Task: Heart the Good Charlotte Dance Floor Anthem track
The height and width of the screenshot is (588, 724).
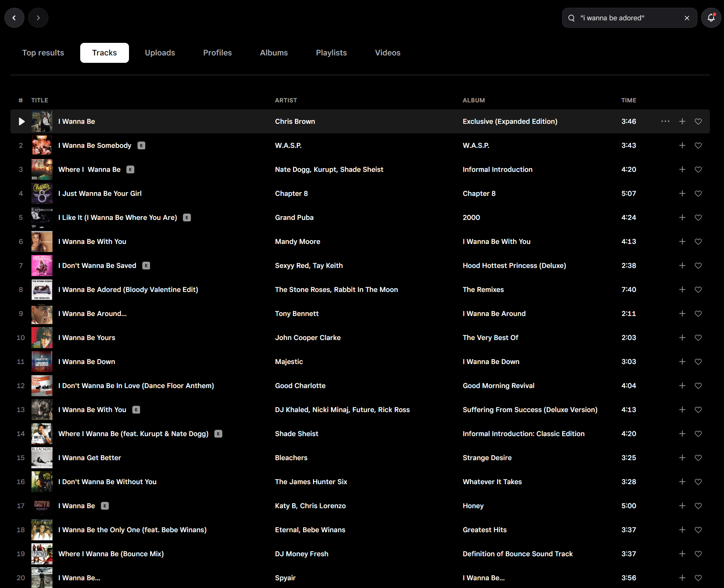Action: pyautogui.click(x=698, y=385)
